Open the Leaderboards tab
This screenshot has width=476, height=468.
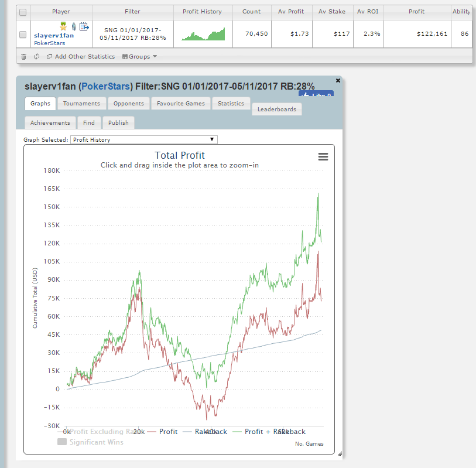pyautogui.click(x=277, y=110)
